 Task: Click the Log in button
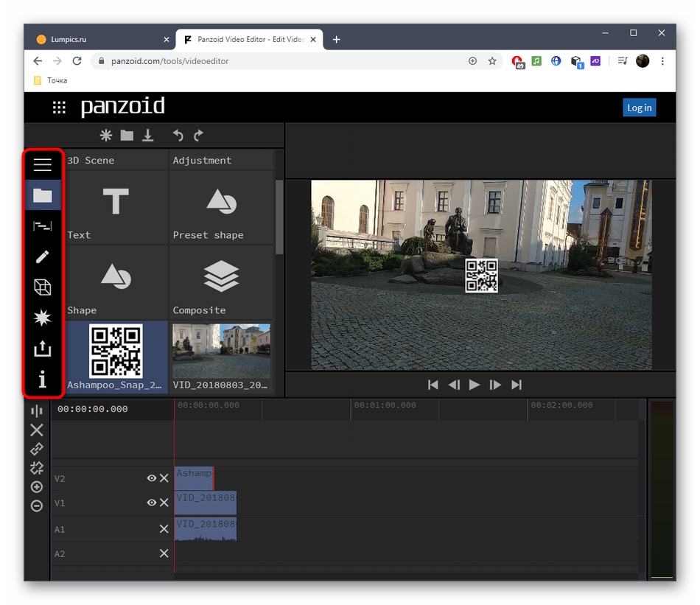click(639, 108)
